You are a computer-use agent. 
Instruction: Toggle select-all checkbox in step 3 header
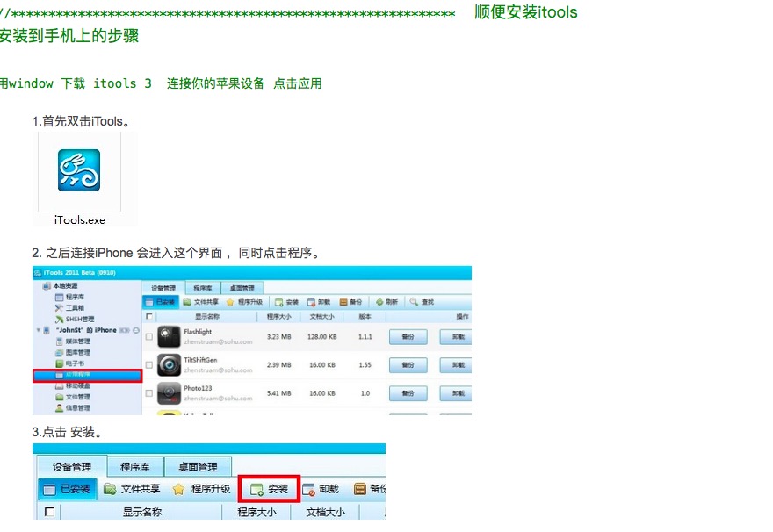pos(49,512)
